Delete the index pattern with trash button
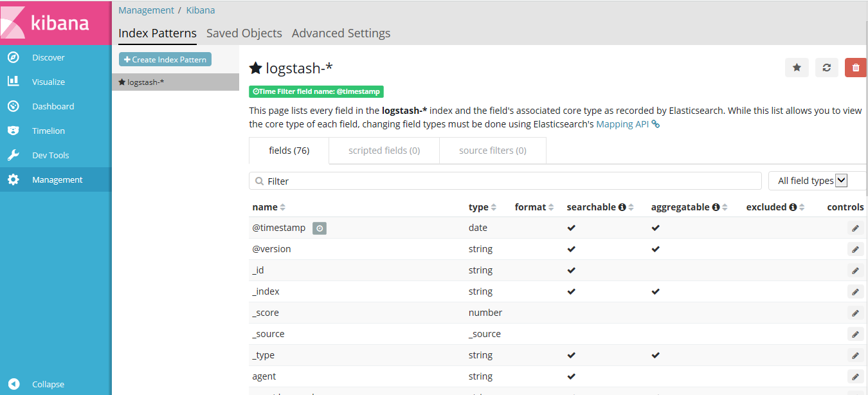 856,68
